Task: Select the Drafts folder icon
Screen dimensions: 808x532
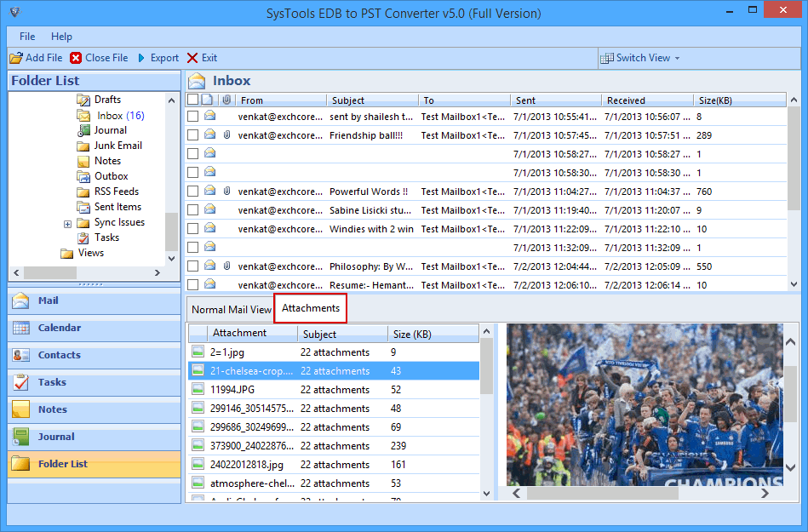Action: 83,100
